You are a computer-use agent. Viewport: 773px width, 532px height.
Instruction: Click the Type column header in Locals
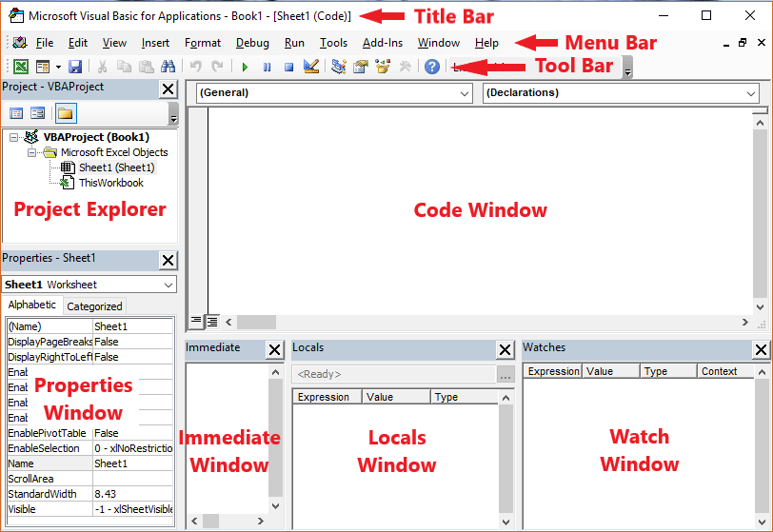pos(465,397)
